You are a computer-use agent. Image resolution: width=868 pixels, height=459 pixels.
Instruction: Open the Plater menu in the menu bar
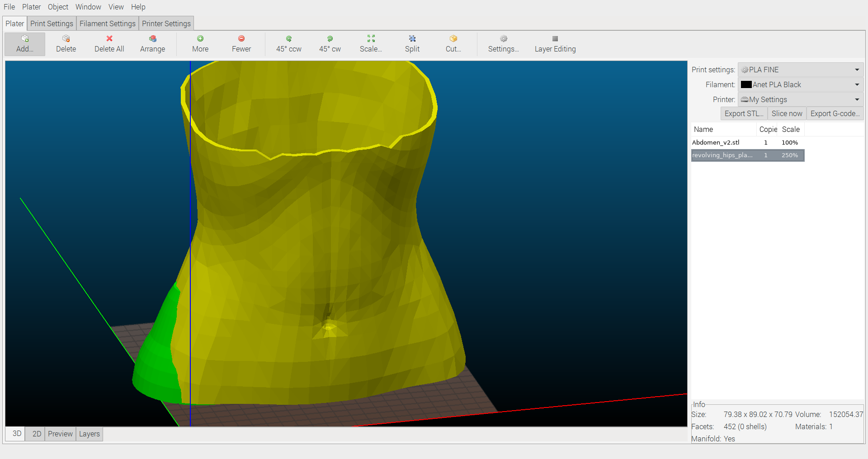(32, 7)
